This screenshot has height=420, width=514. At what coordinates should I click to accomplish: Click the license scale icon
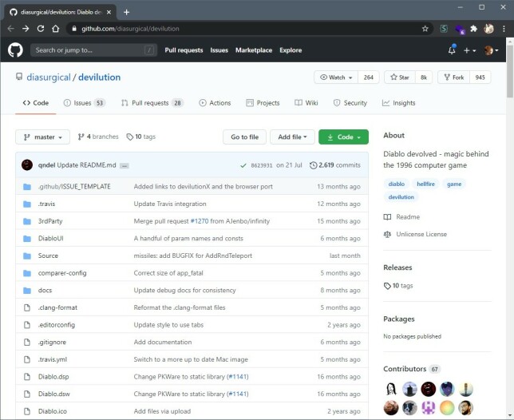pos(387,235)
